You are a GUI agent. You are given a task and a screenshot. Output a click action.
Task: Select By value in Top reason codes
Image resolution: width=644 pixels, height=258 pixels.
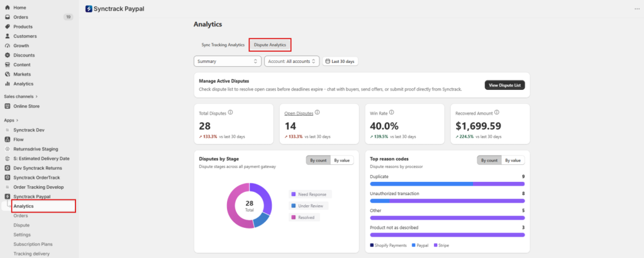(513, 160)
